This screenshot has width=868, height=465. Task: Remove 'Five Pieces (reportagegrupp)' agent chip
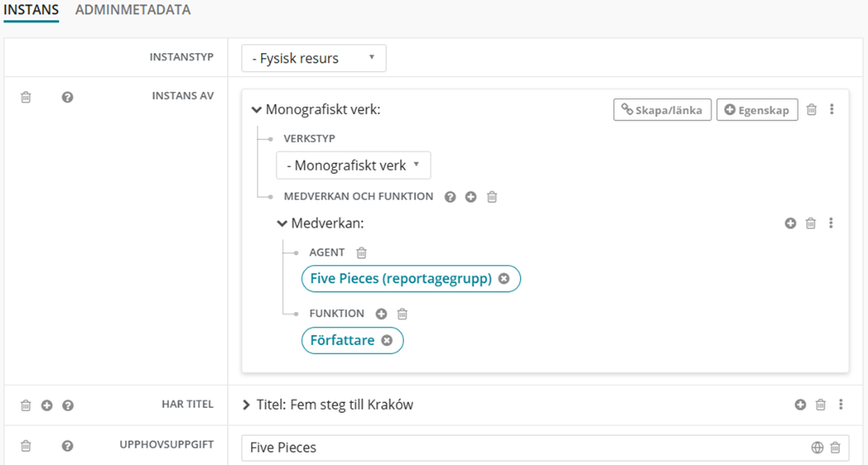pyautogui.click(x=504, y=279)
